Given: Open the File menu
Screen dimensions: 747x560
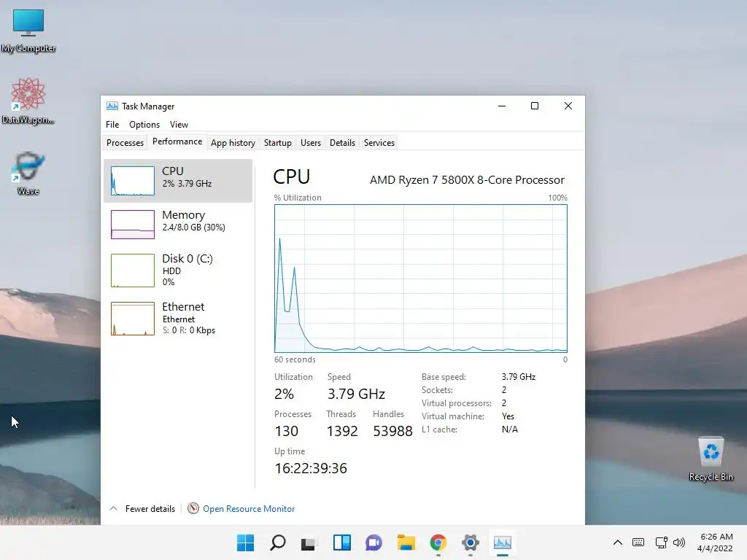Looking at the screenshot, I should [x=112, y=124].
